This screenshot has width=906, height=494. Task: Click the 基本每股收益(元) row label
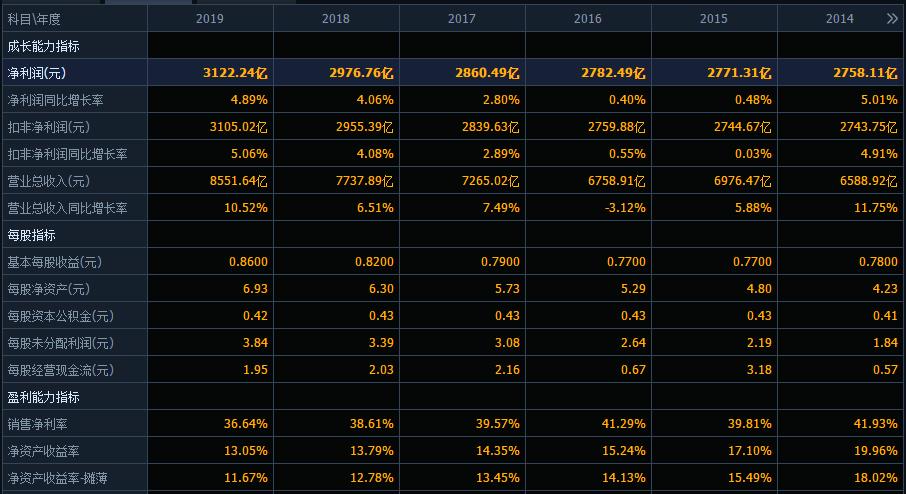pyautogui.click(x=54, y=262)
